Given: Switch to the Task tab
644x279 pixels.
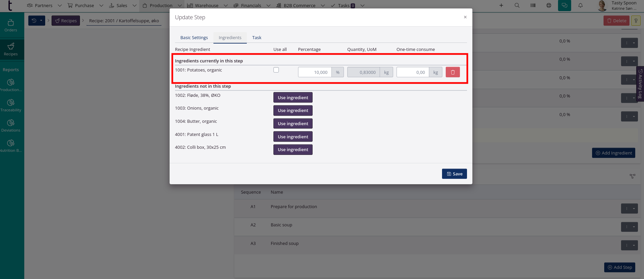Looking at the screenshot, I should [257, 37].
